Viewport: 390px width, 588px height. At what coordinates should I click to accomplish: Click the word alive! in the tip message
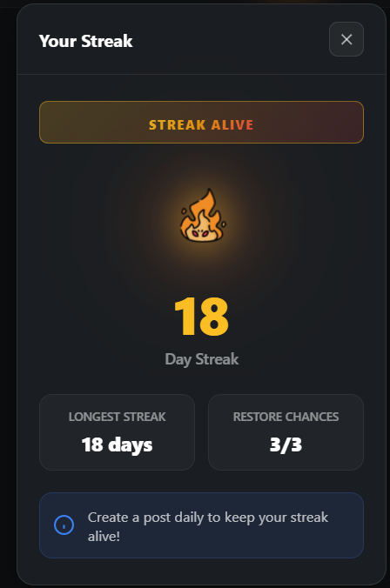point(104,537)
